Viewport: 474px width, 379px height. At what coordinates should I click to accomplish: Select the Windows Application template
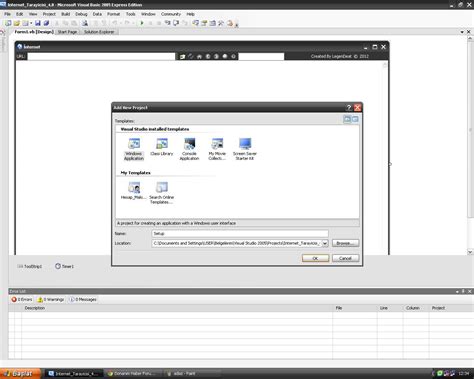134,149
